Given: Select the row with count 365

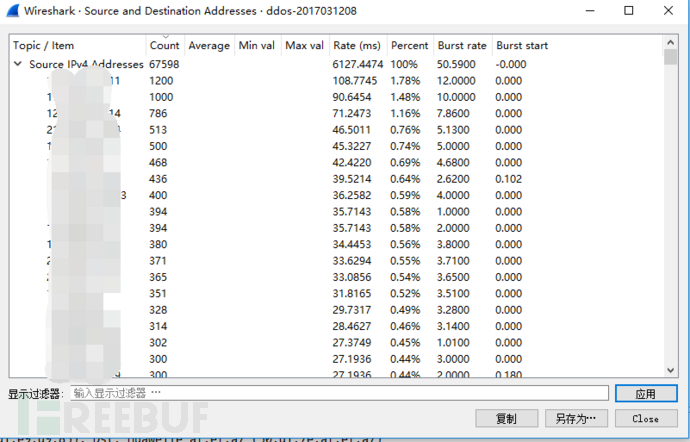Looking at the screenshot, I should click(x=336, y=277).
